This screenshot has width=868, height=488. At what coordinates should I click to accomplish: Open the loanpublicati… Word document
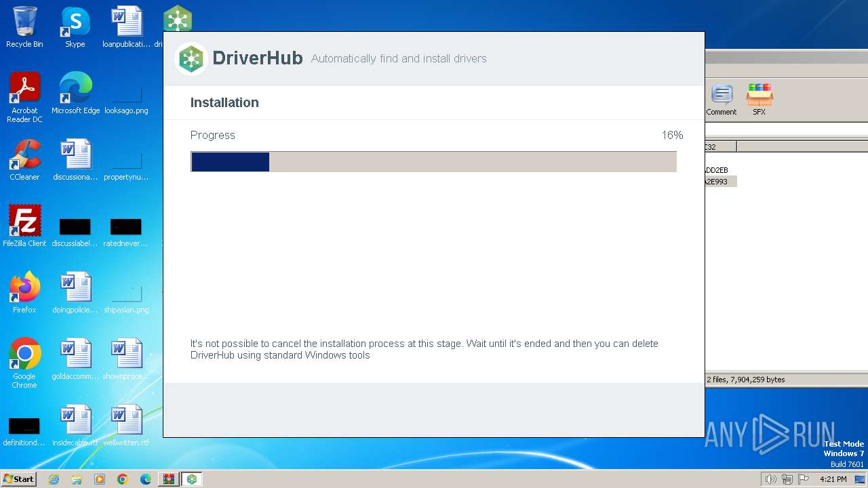pos(127,27)
